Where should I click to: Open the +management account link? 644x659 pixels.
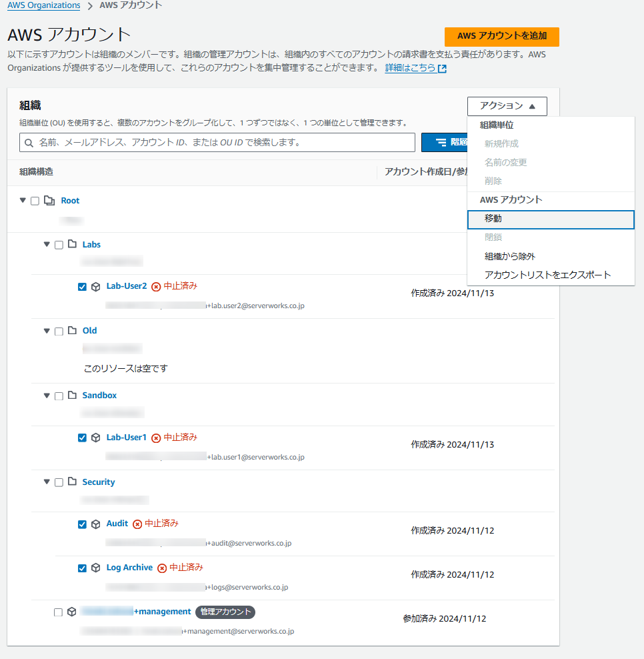[136, 612]
